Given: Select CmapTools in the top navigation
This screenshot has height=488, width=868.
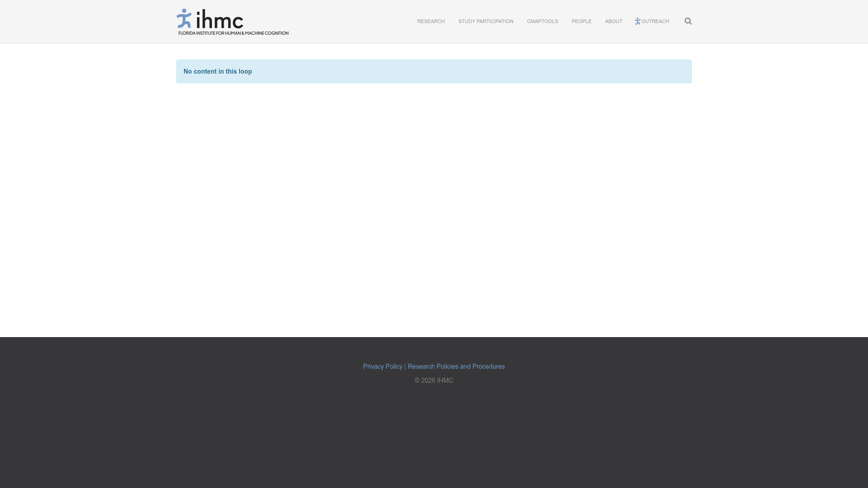Looking at the screenshot, I should click(542, 22).
